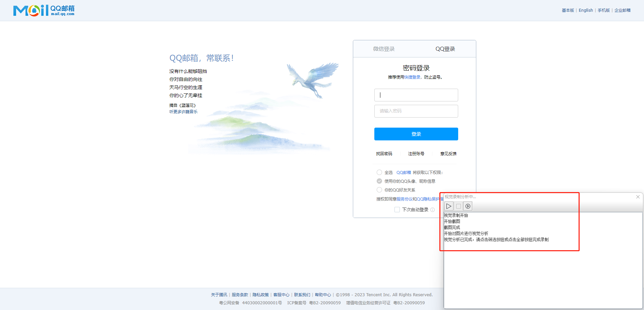Click 摘自《蓝莲花》 caption text

(x=183, y=105)
